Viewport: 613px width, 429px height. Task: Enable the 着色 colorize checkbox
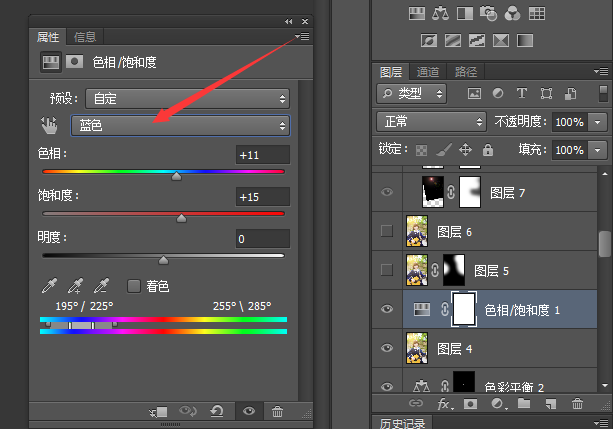[x=134, y=286]
